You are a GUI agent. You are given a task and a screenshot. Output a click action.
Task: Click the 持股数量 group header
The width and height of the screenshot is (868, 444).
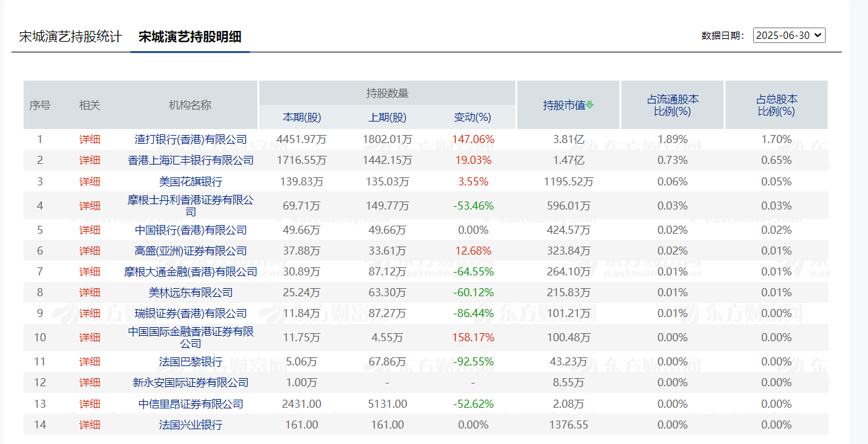click(388, 93)
